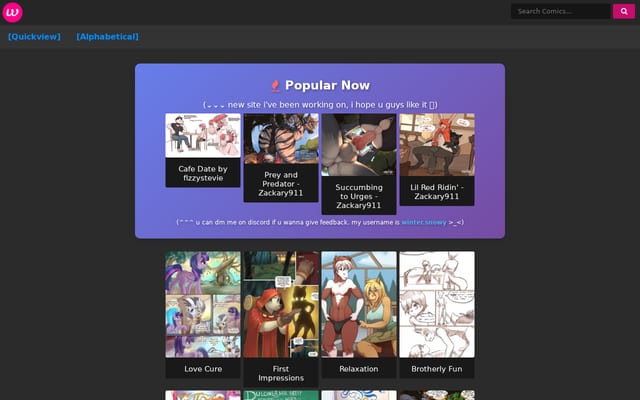Click the 'Prey and Predator - Zackary911' title
Image resolution: width=640 pixels, height=400 pixels.
[x=281, y=184]
